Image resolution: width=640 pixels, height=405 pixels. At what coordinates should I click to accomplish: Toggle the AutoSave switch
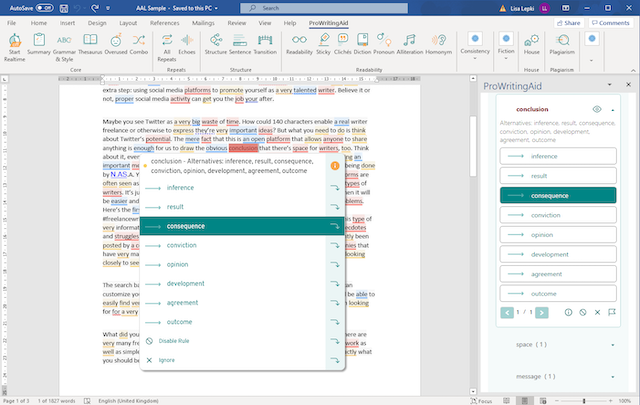tap(44, 8)
